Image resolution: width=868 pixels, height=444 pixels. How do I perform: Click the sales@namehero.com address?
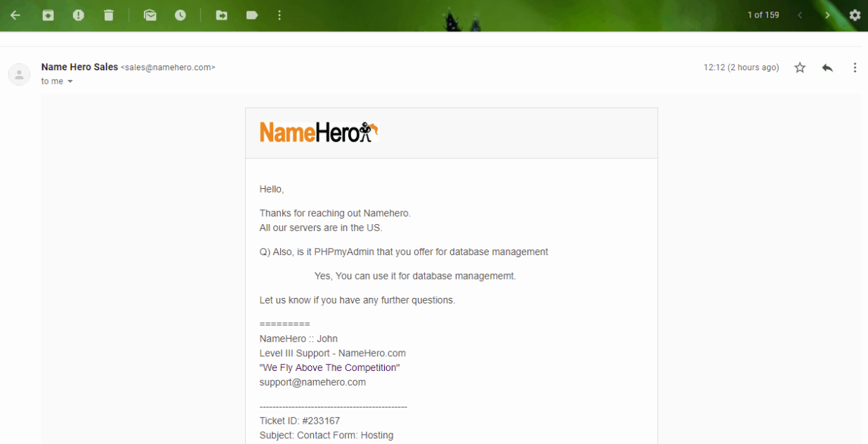point(168,67)
